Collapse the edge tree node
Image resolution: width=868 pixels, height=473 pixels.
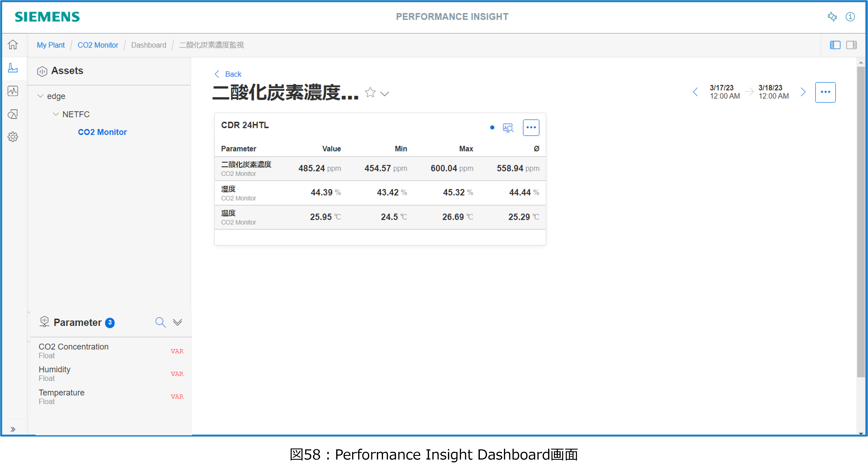pyautogui.click(x=40, y=96)
